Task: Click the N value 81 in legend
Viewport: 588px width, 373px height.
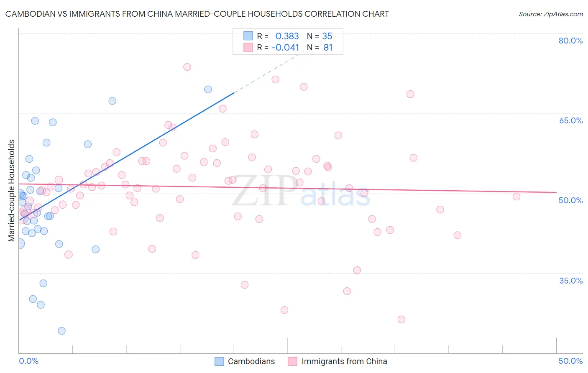Action: (328, 47)
